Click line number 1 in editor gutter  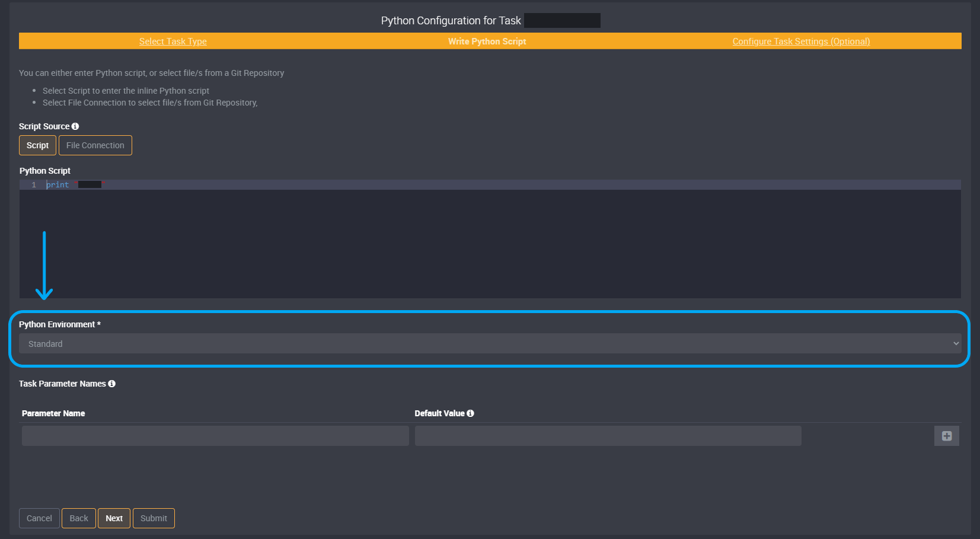[34, 185]
